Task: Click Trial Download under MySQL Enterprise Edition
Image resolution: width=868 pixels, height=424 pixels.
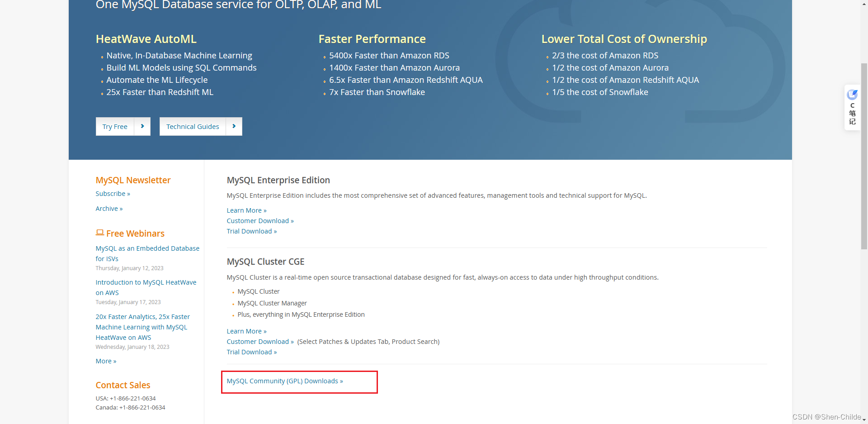Action: point(251,231)
